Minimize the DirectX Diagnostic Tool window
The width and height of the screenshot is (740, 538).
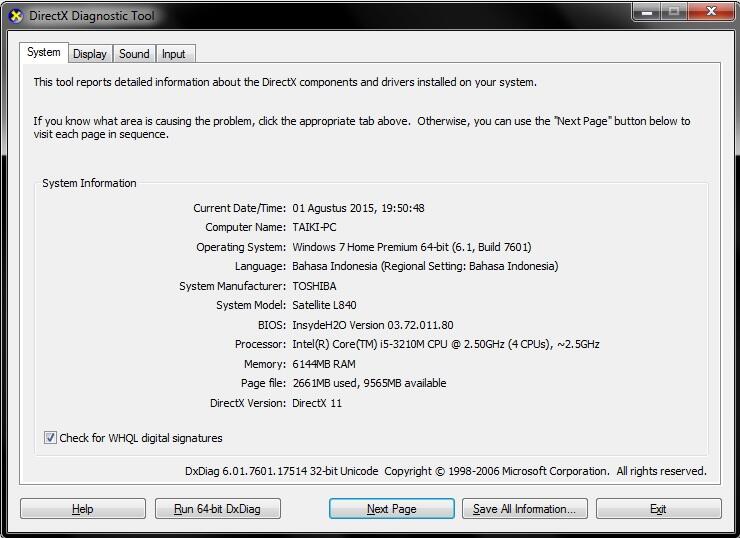(x=646, y=12)
